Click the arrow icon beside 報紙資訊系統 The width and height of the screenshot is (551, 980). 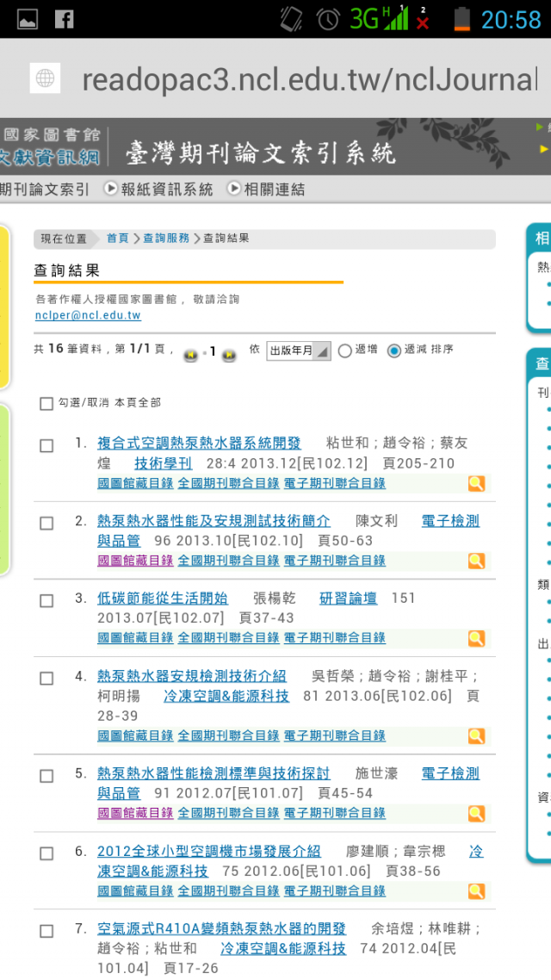tap(110, 188)
